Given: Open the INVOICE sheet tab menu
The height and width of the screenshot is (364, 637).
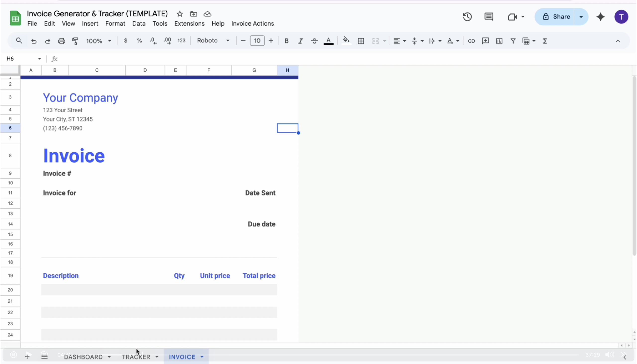Looking at the screenshot, I should pos(202,357).
